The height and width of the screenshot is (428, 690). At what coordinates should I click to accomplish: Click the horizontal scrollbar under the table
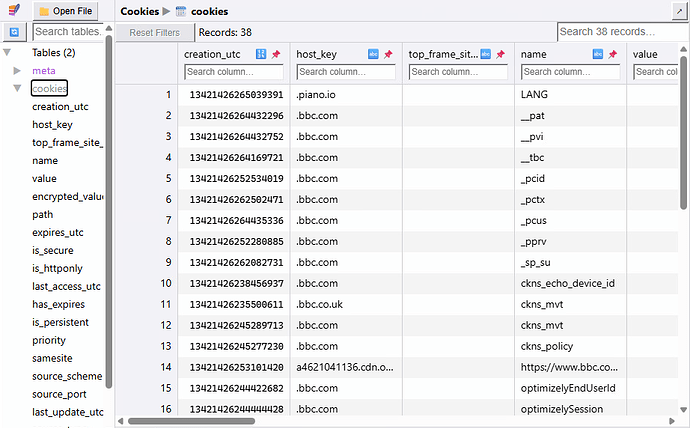click(x=191, y=421)
